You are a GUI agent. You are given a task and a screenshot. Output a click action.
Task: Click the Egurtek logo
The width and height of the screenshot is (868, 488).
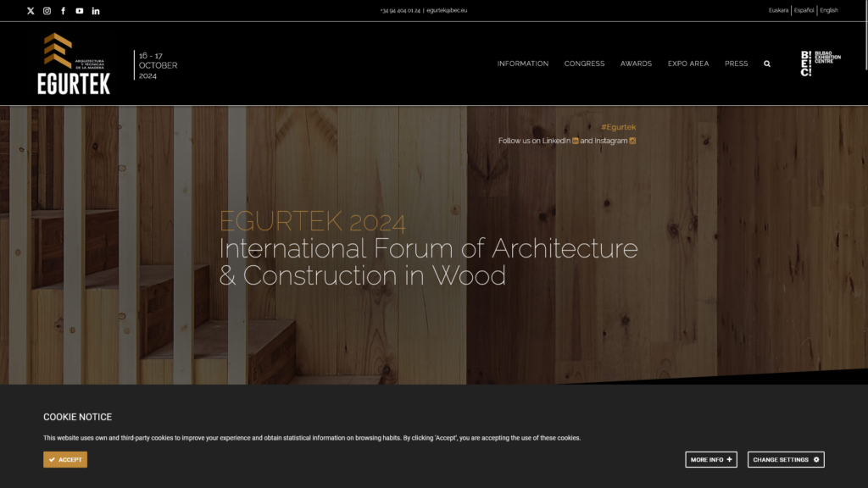74,64
